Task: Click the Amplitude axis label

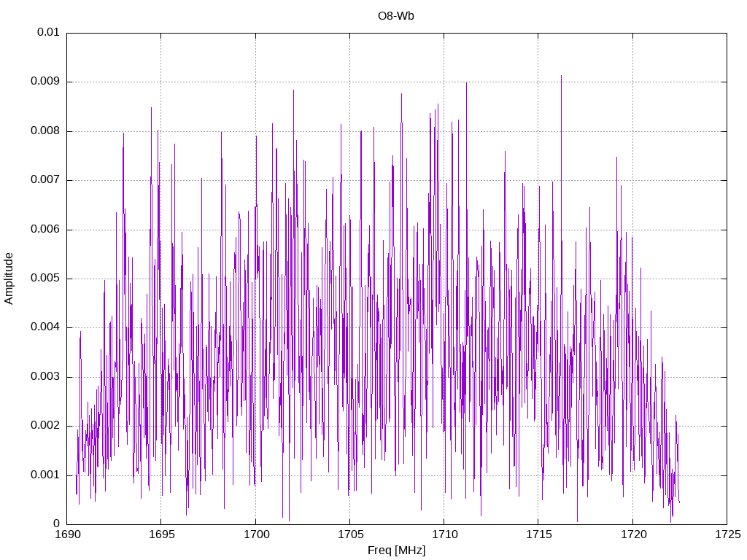Action: 9,279
